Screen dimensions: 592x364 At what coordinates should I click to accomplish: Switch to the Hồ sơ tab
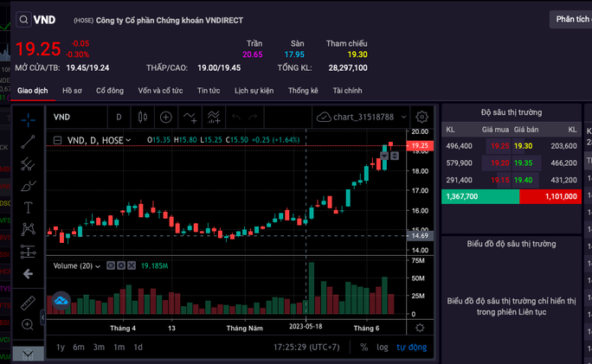(74, 90)
